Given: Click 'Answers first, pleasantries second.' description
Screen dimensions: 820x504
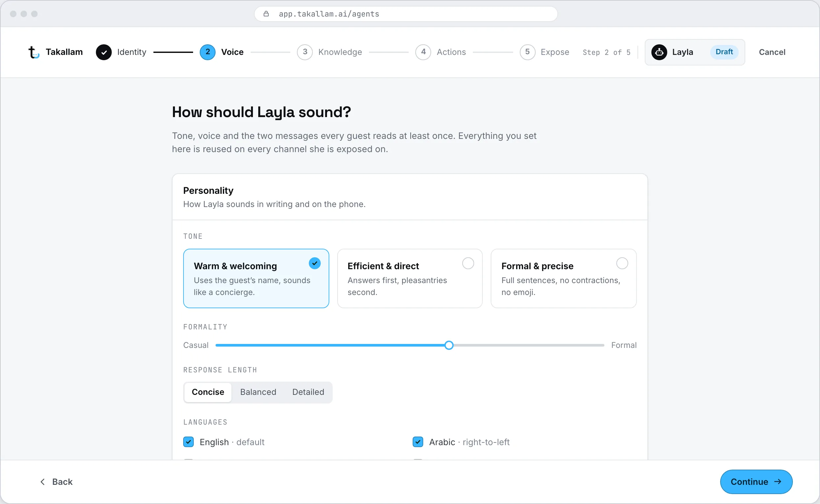Looking at the screenshot, I should click(397, 286).
